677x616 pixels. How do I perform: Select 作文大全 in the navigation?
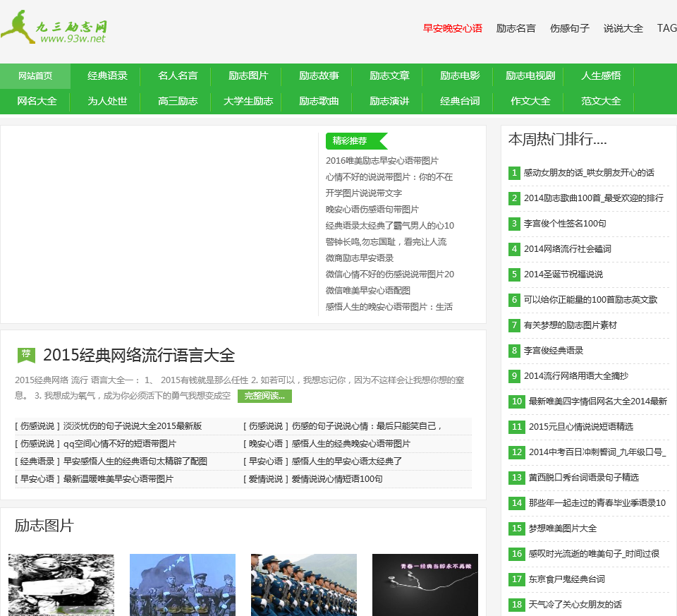[x=530, y=101]
